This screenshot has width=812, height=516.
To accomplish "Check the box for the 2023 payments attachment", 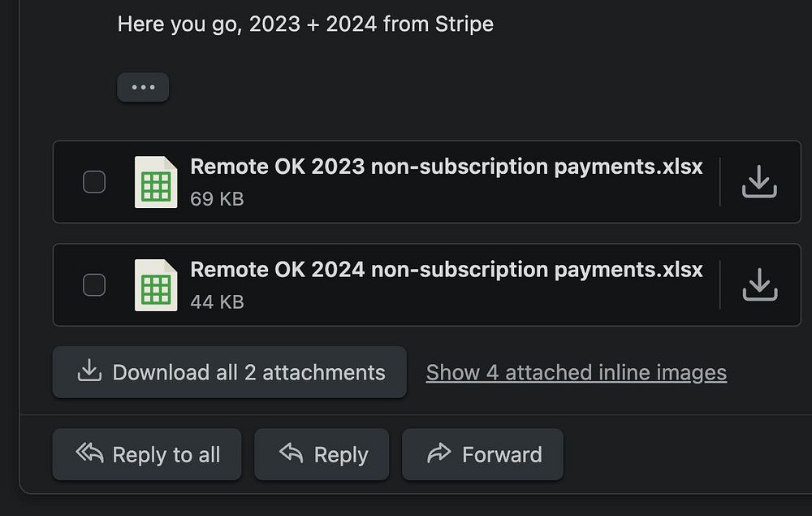I will tap(94, 182).
